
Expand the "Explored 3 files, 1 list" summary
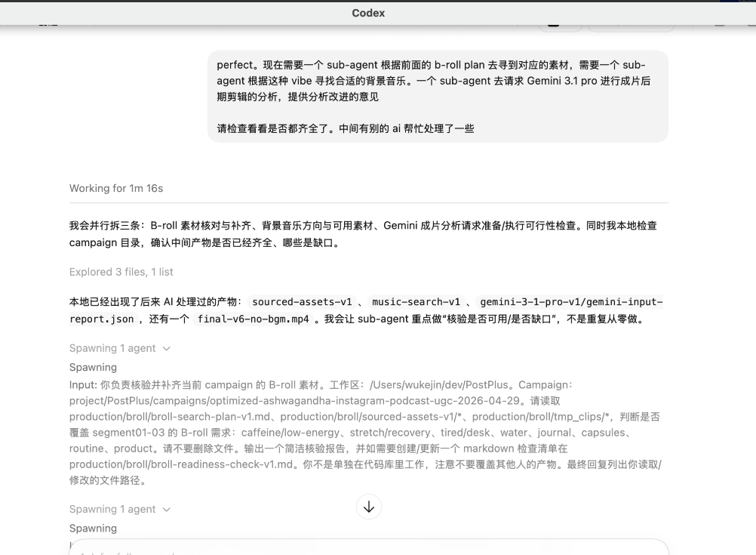(121, 272)
